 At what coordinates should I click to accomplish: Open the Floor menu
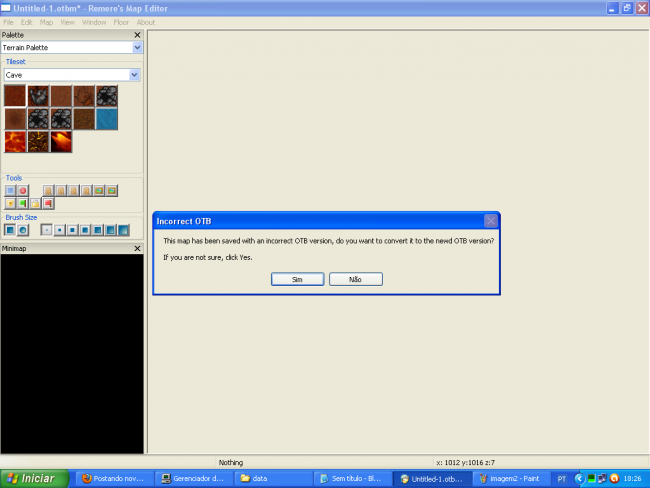coord(121,21)
